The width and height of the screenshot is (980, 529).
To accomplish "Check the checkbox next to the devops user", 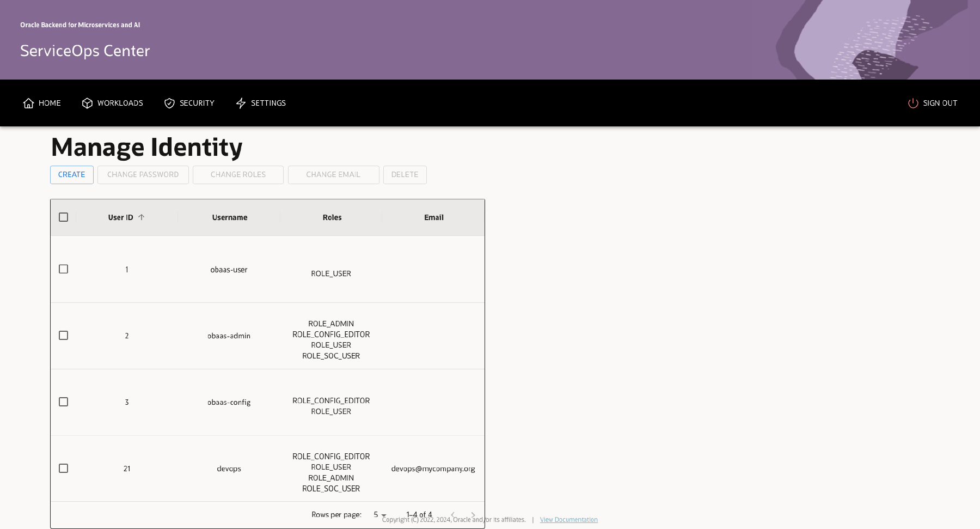I will tap(63, 468).
